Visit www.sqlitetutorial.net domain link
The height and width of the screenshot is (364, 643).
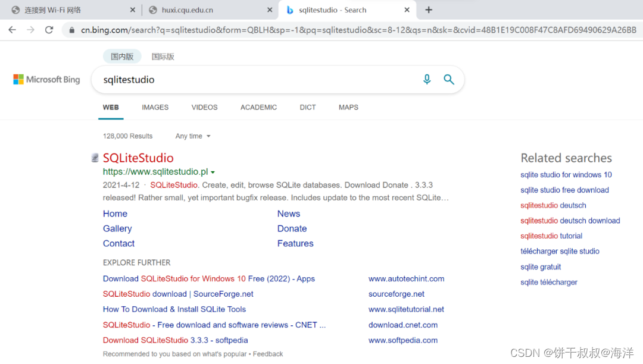pos(406,309)
